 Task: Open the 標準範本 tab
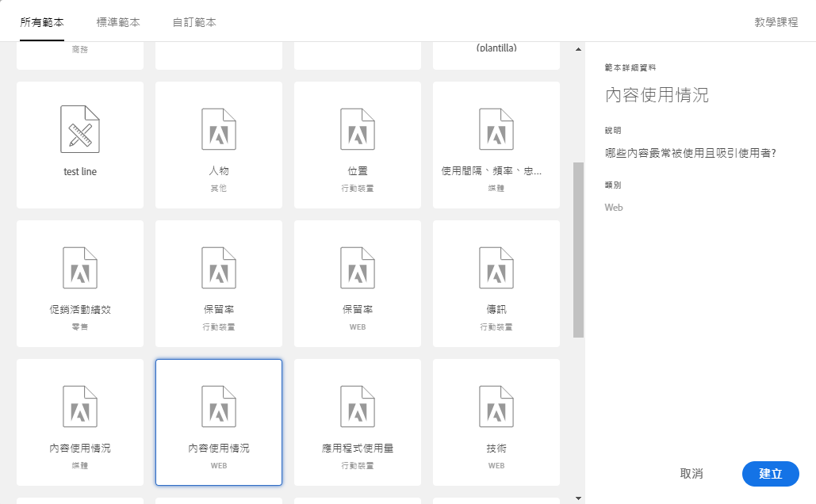pos(118,22)
